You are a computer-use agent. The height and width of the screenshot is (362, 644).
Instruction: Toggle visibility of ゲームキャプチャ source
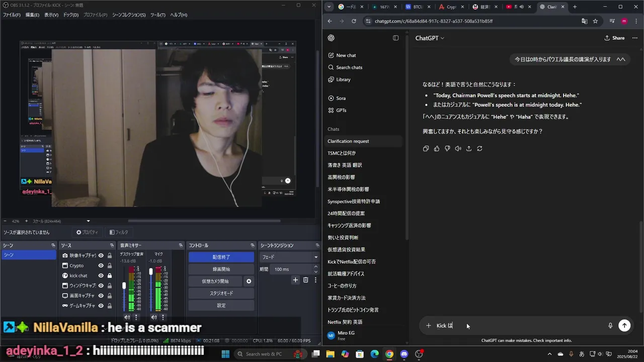tap(101, 306)
